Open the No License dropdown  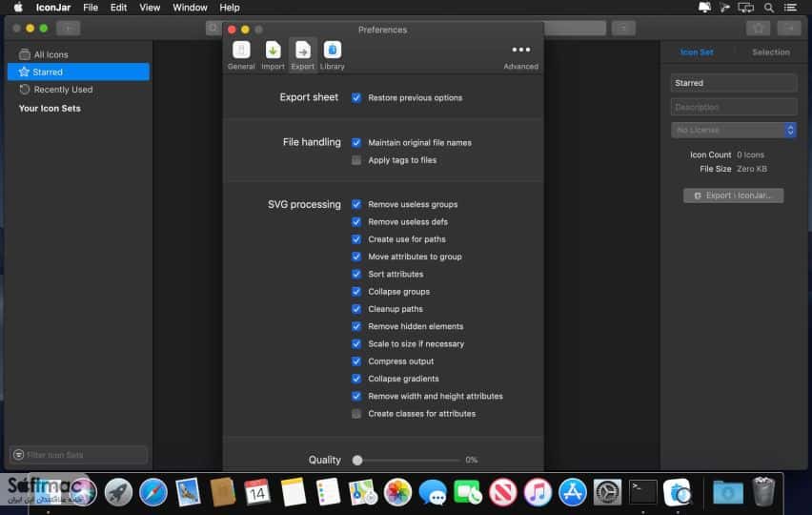(x=733, y=130)
